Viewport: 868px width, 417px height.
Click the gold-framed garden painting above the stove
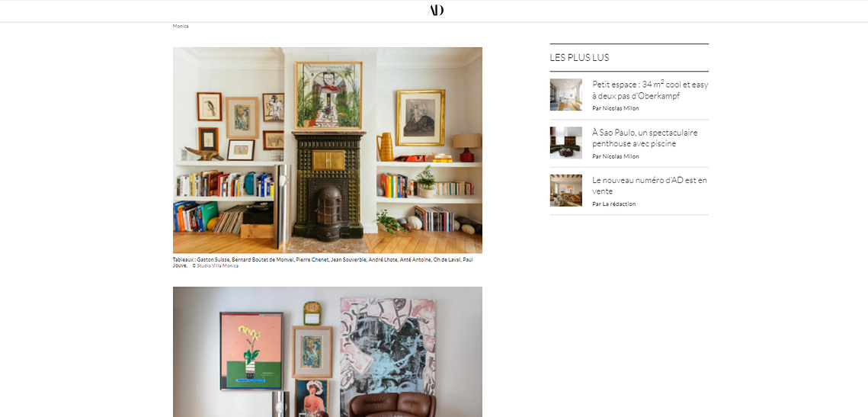coord(328,95)
